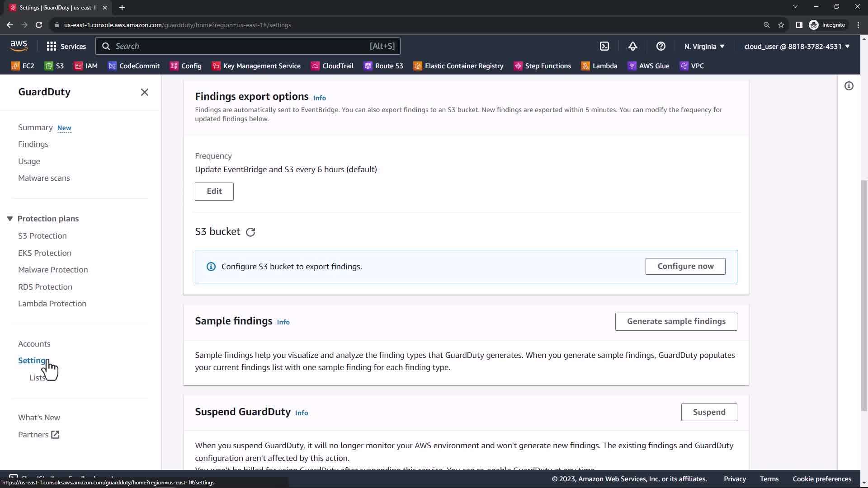Open the N. Virginia region dropdown
This screenshot has width=868, height=488.
tap(704, 46)
